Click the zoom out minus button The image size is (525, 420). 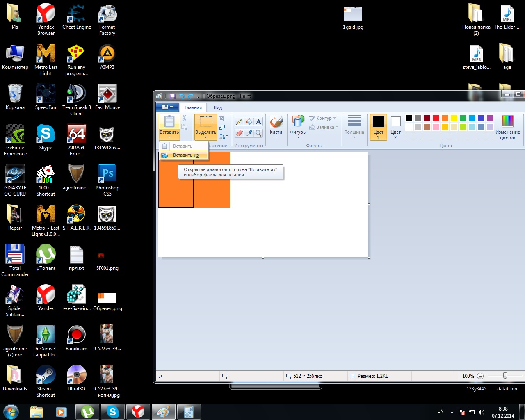(480, 376)
